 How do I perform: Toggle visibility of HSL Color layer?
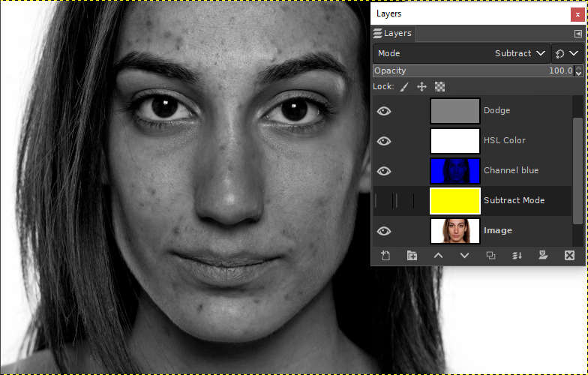click(384, 141)
